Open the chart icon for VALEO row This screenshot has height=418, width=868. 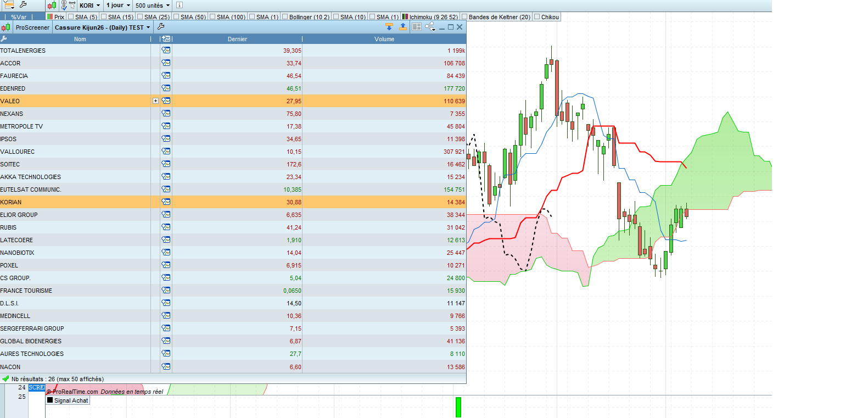pyautogui.click(x=166, y=101)
